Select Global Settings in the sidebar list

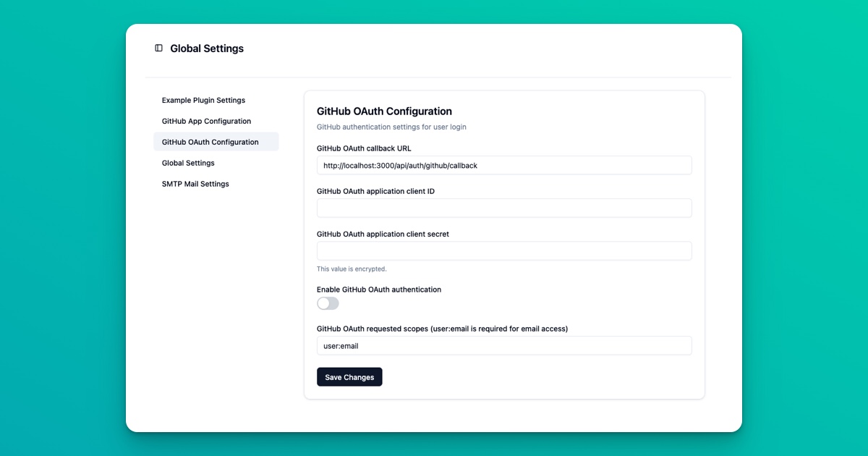[x=188, y=163]
